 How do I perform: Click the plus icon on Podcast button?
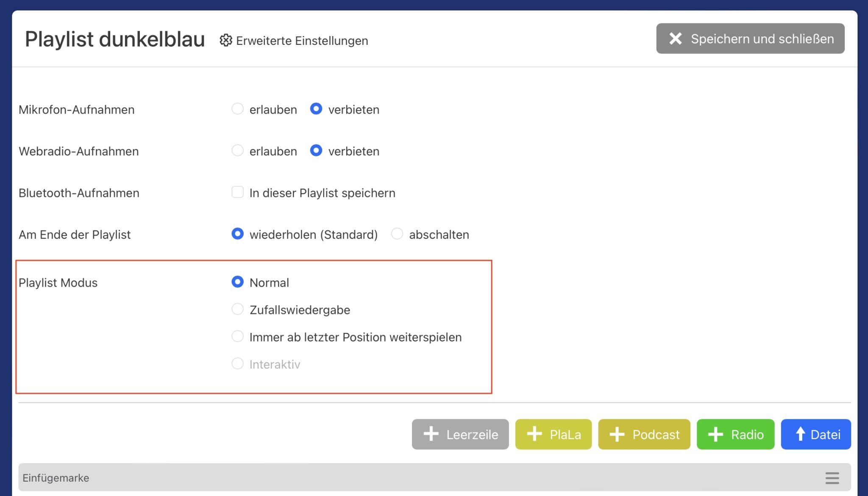(617, 434)
